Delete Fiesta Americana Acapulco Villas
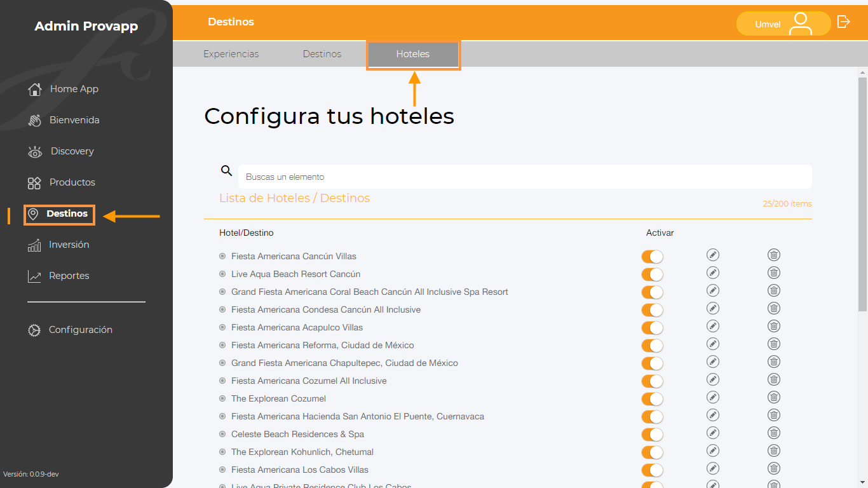This screenshot has width=868, height=488. pyautogui.click(x=774, y=326)
